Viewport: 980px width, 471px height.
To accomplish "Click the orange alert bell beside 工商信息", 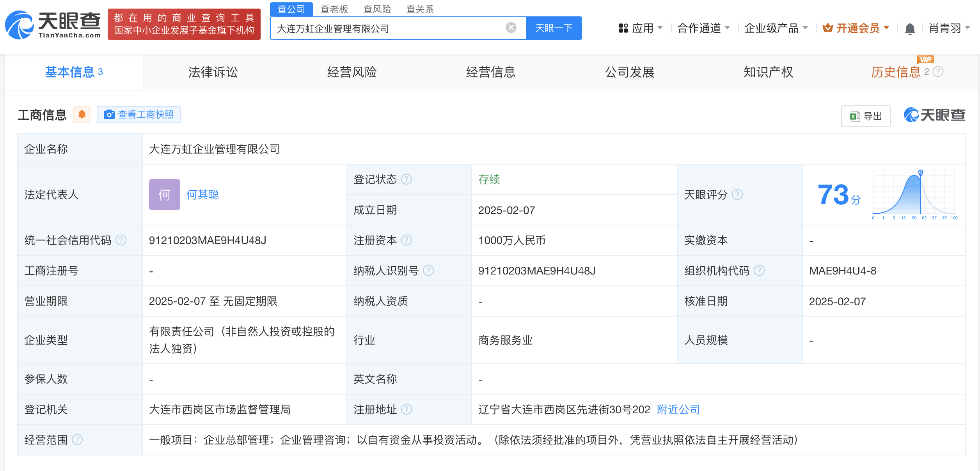I will point(82,115).
